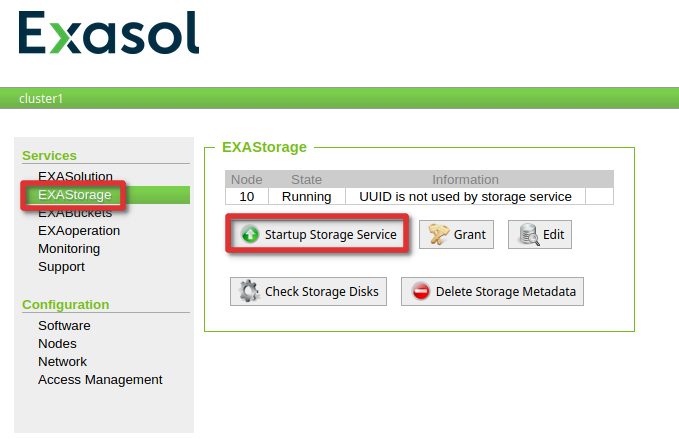Click the gear icon for Check Storage Disks
This screenshot has width=679, height=439.
pyautogui.click(x=249, y=291)
